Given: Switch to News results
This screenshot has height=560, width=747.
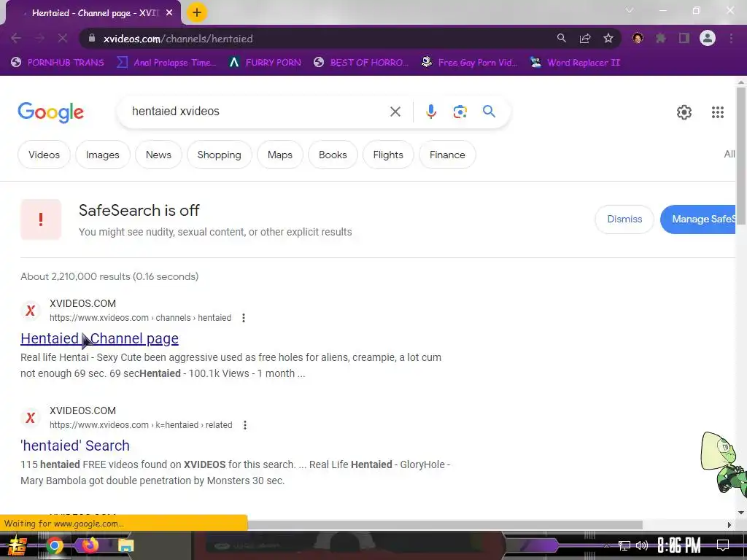Looking at the screenshot, I should coord(158,155).
